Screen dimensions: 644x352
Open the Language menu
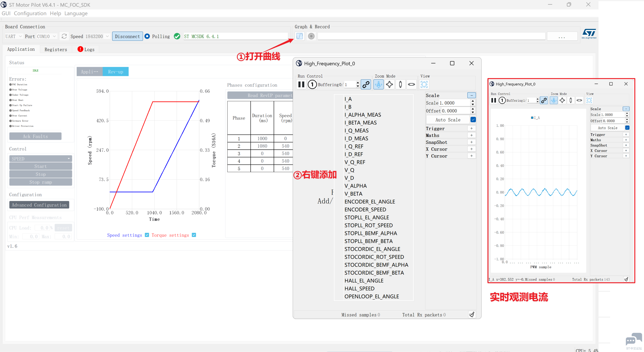[x=76, y=13]
